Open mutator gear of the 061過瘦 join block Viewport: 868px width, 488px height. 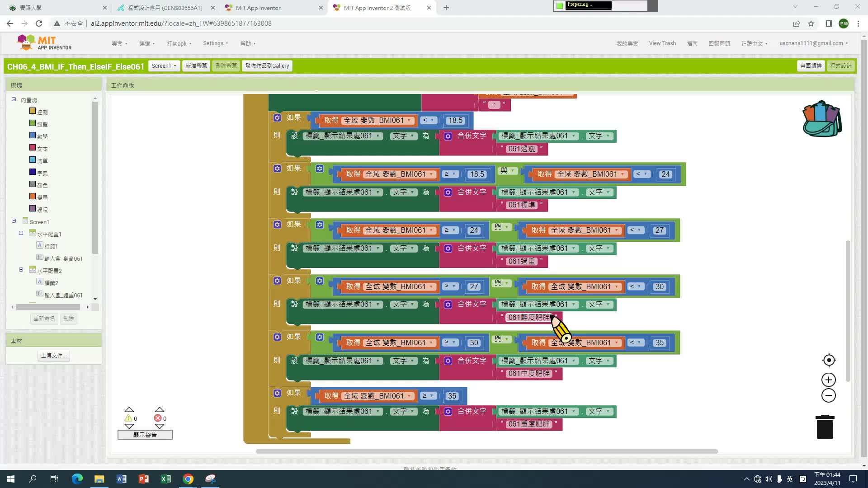[x=448, y=136]
